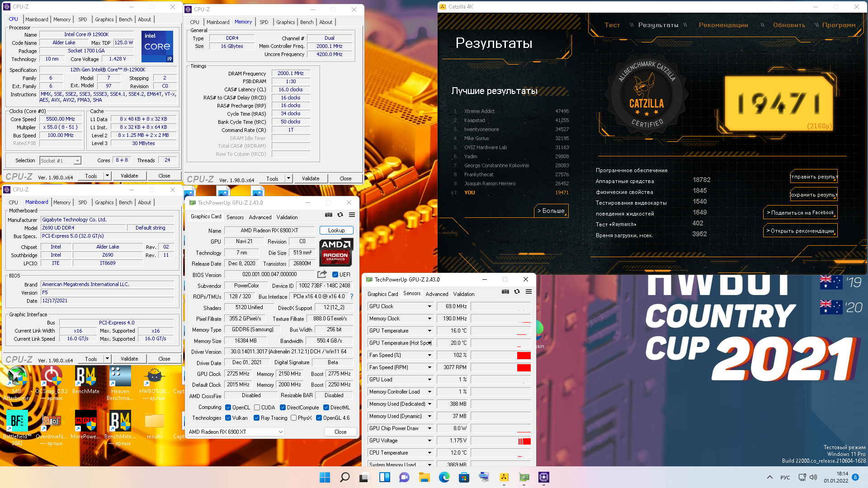
Task: Open Microsoft Edge from taskbar
Action: tap(444, 477)
